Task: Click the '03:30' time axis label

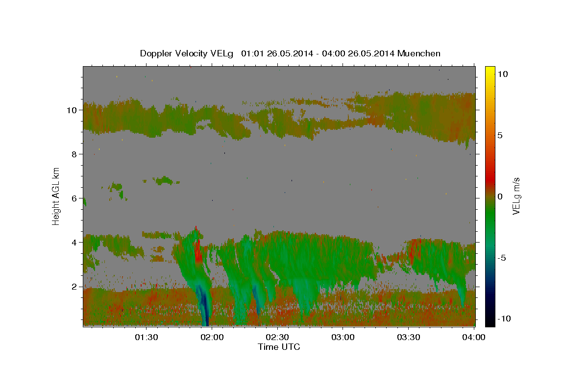Action: [409, 337]
